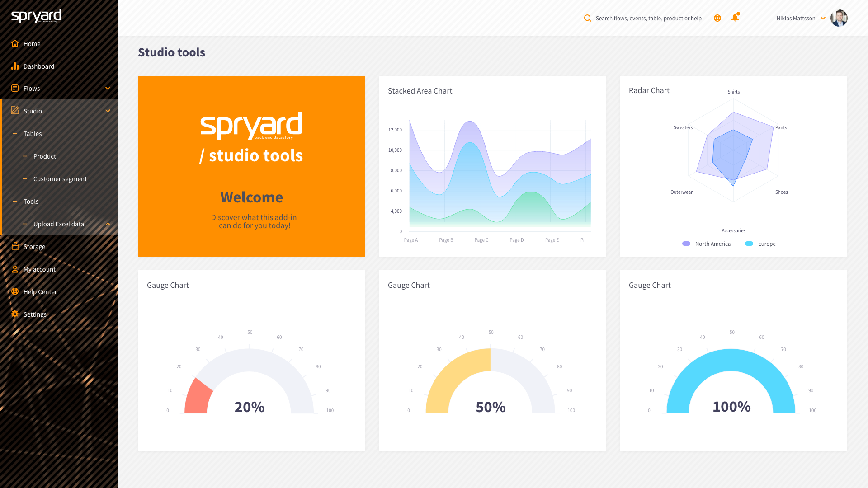Click the Settings gear icon

click(x=15, y=314)
